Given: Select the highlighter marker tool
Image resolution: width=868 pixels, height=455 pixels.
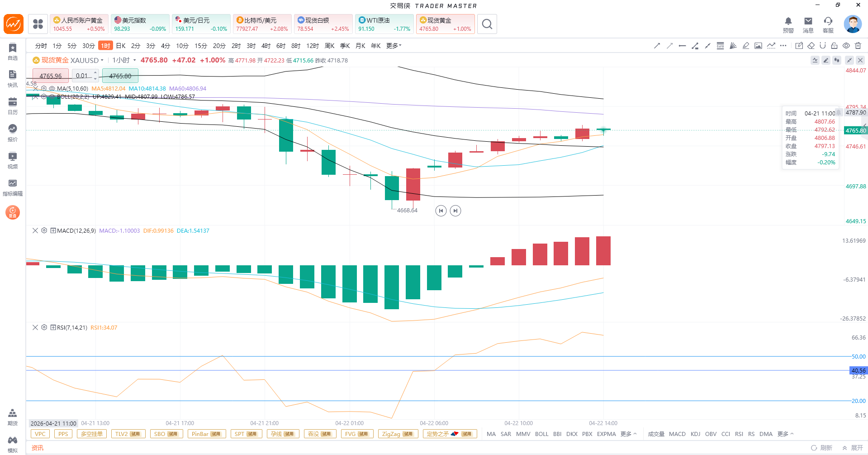Looking at the screenshot, I should coord(746,46).
